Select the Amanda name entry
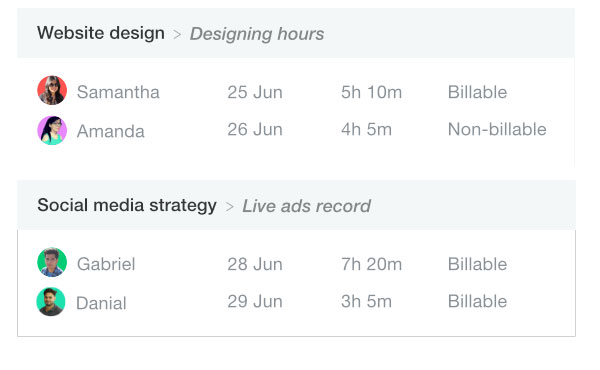 pyautogui.click(x=111, y=131)
